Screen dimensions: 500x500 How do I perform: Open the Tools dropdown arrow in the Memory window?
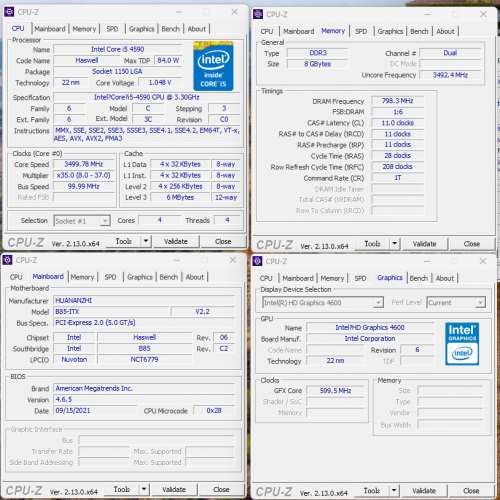[x=395, y=244]
